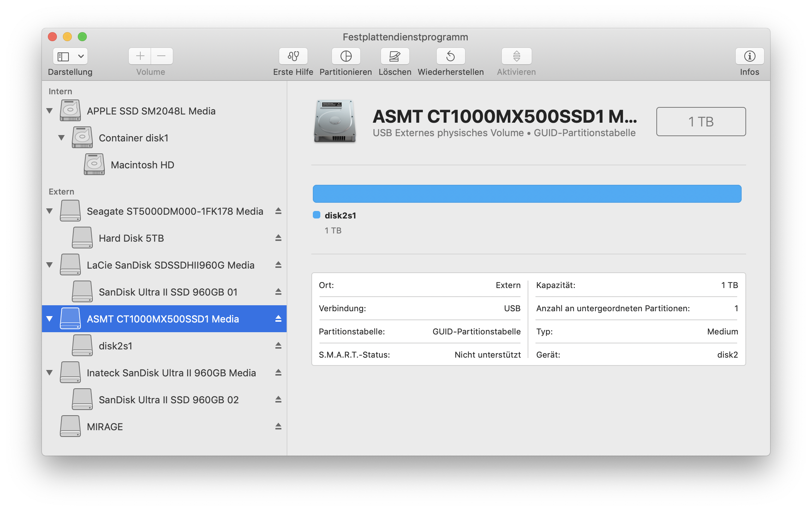Click the 'Medium' Typ value
This screenshot has height=511, width=812.
(723, 331)
